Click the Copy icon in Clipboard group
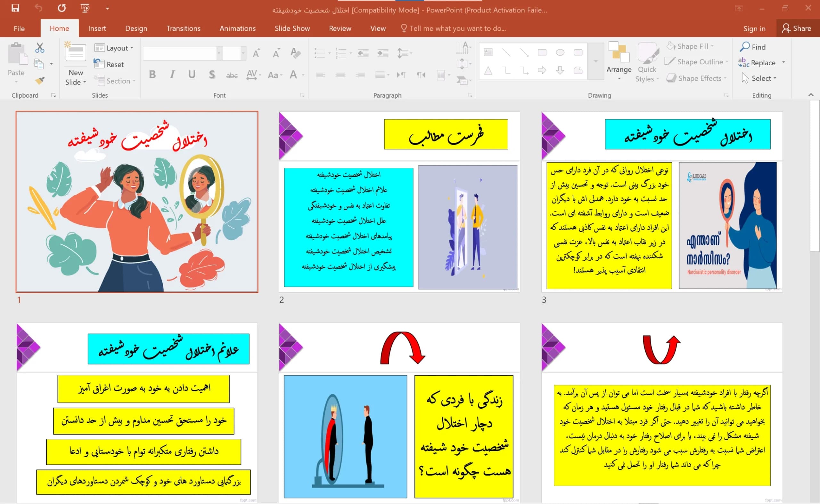Image resolution: width=820 pixels, height=504 pixels. [x=39, y=64]
